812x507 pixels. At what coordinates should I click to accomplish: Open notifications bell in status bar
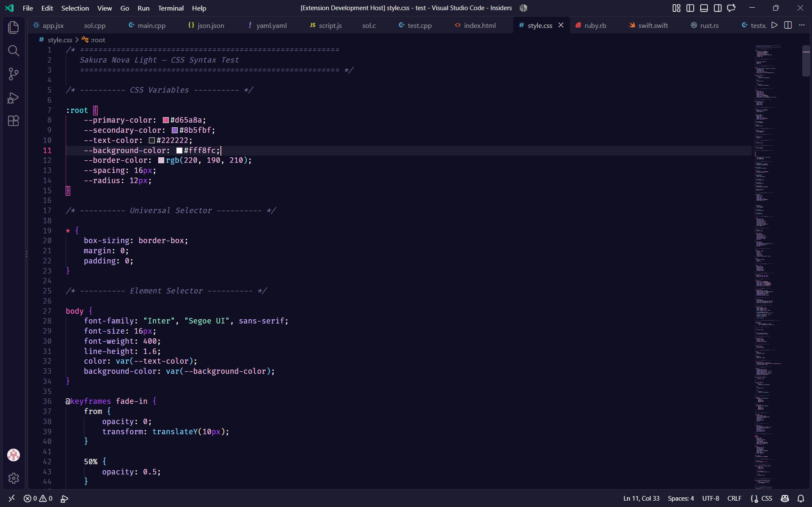click(801, 499)
